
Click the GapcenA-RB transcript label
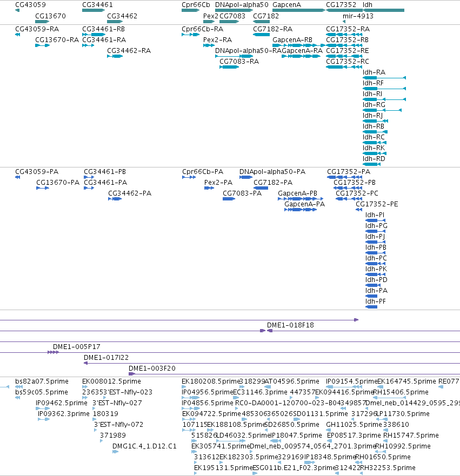(292, 40)
